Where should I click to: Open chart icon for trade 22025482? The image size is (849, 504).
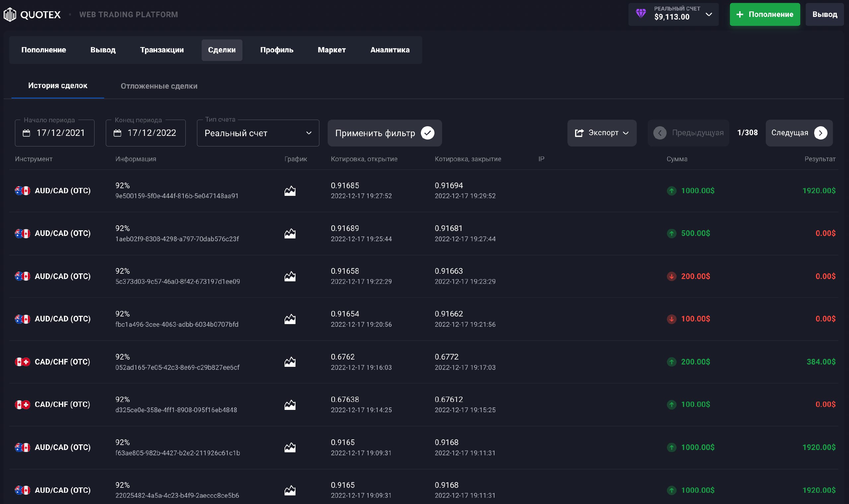(x=290, y=490)
